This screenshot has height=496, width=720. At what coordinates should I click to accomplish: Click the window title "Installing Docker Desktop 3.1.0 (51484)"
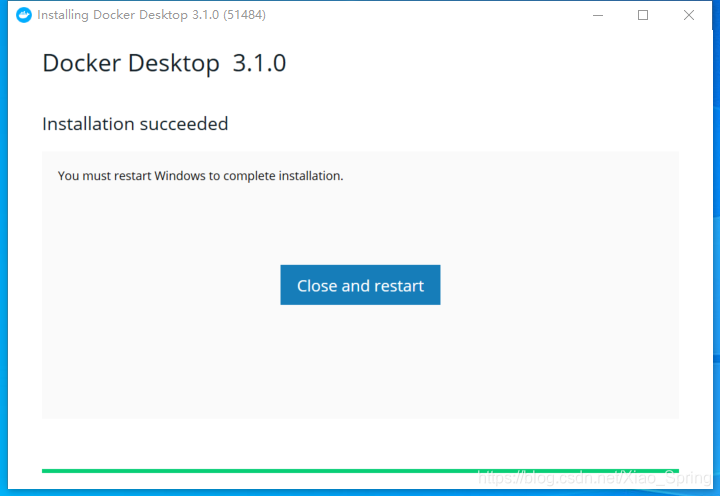tap(151, 15)
